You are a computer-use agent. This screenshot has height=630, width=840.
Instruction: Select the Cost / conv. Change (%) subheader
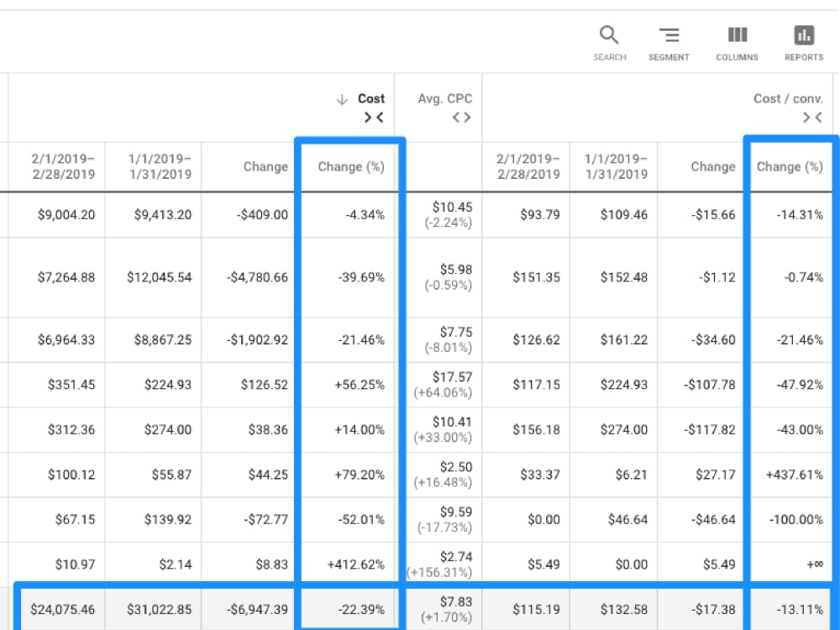(790, 166)
